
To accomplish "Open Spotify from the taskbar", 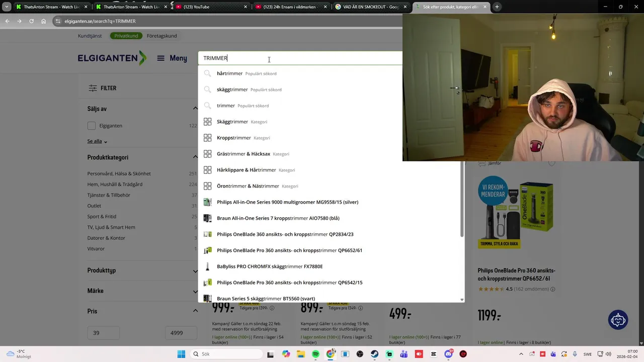I will tap(315, 354).
